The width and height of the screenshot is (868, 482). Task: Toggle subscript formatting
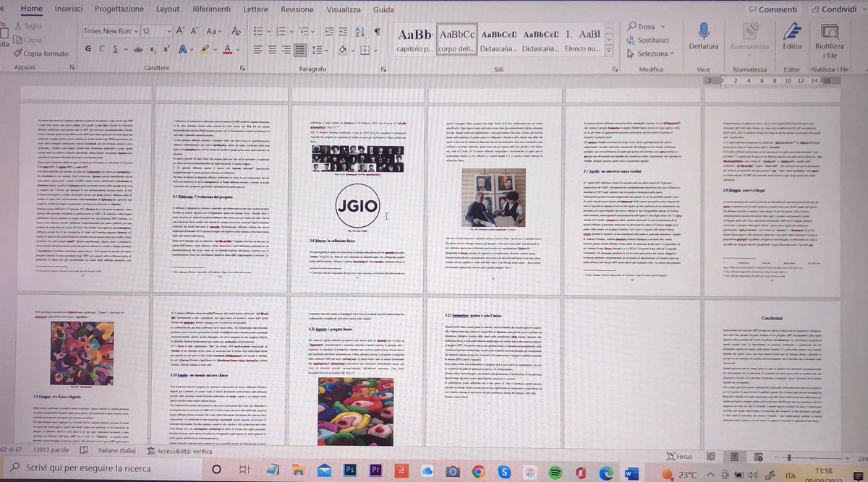pyautogui.click(x=153, y=49)
